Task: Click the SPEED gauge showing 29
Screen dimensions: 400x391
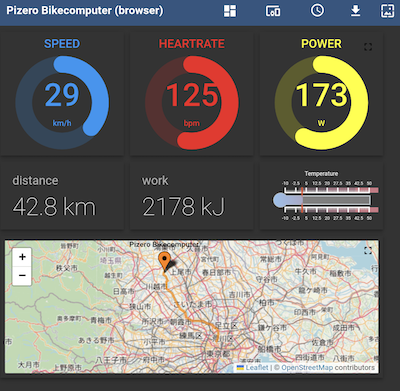Action: pos(62,102)
